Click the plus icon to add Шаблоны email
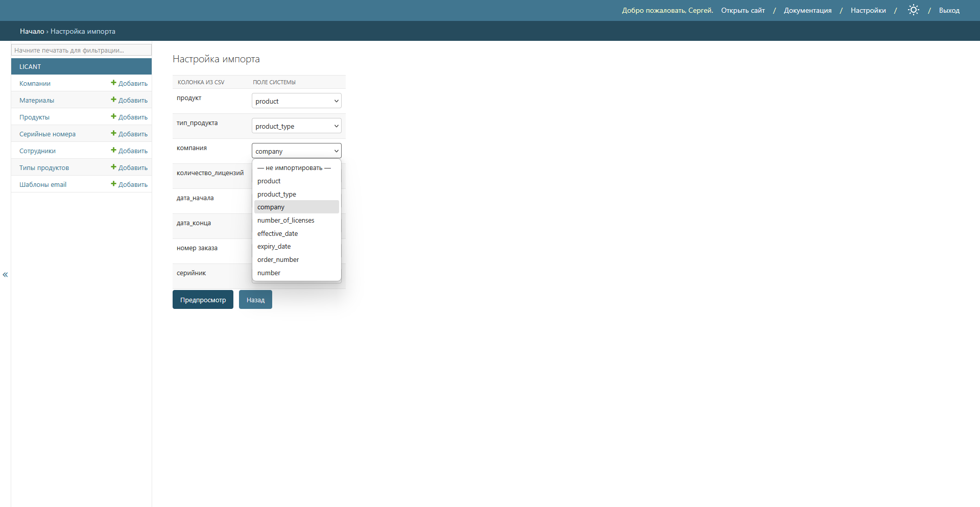 [113, 184]
